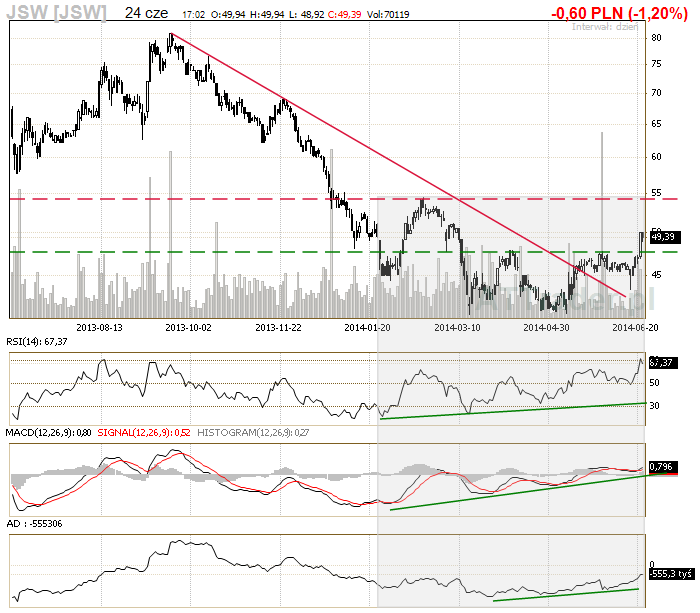Click the 75 price axis label
This screenshot has height=613, width=700.
coord(656,64)
